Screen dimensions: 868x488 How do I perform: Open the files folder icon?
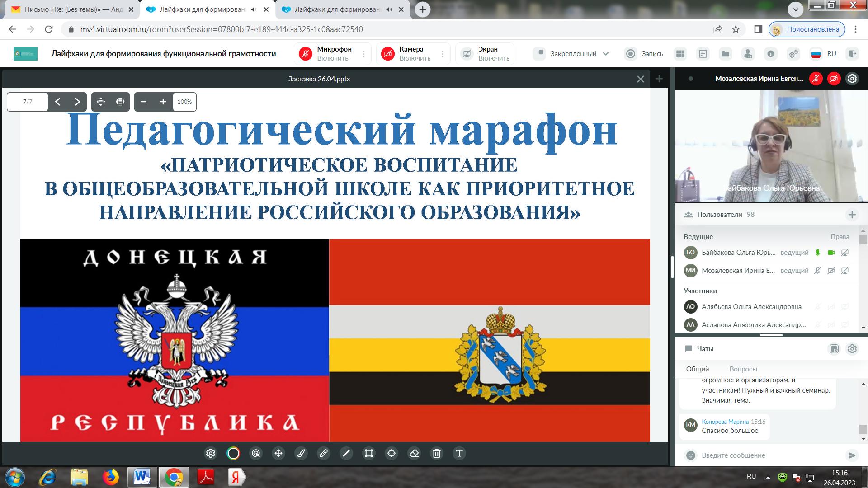click(x=726, y=54)
